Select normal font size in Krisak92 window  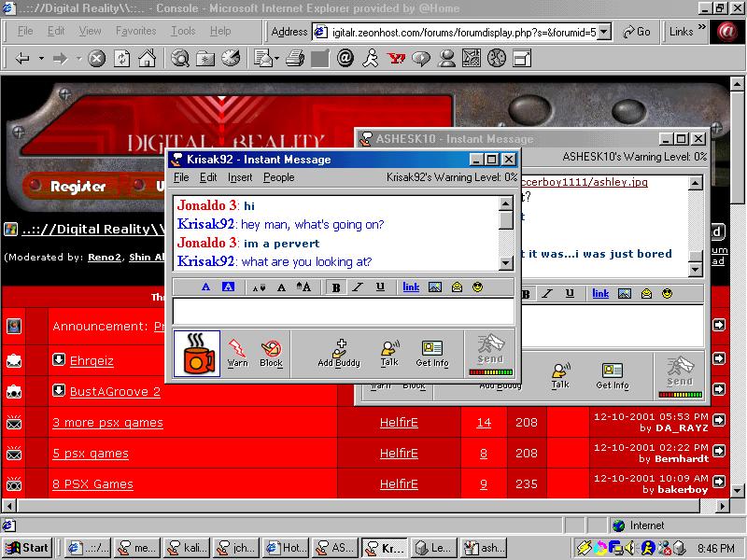[281, 287]
